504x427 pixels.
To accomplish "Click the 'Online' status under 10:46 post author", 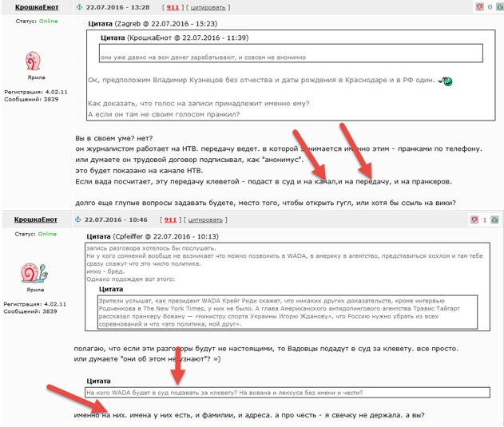I will [47, 234].
